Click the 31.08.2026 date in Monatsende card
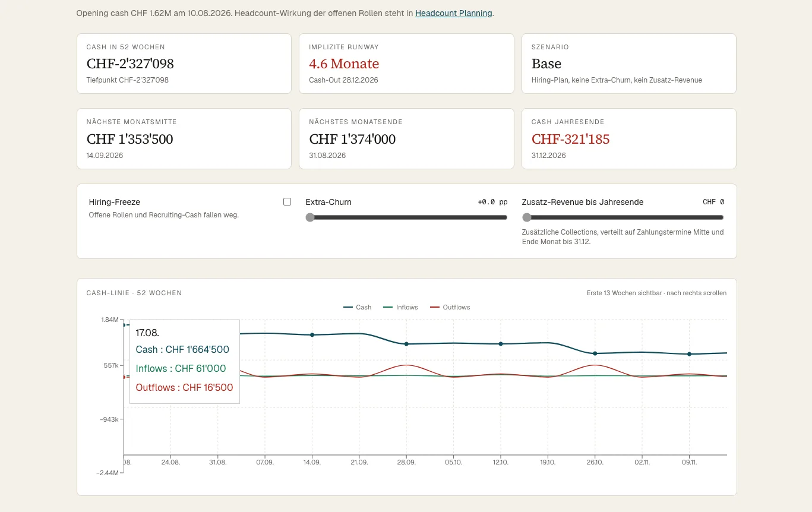This screenshot has width=812, height=512. (327, 156)
